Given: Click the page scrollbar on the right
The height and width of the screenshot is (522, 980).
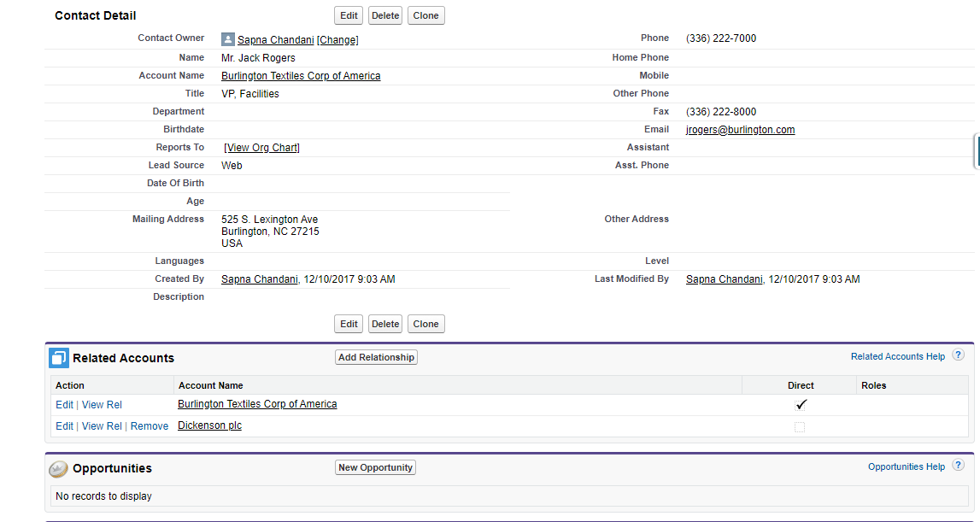Looking at the screenshot, I should (x=976, y=150).
